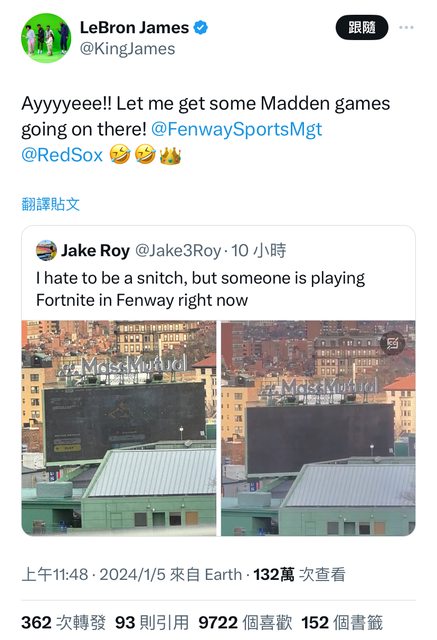Click Jake Roy's small avatar
The width and height of the screenshot is (437, 640).
[x=47, y=250]
